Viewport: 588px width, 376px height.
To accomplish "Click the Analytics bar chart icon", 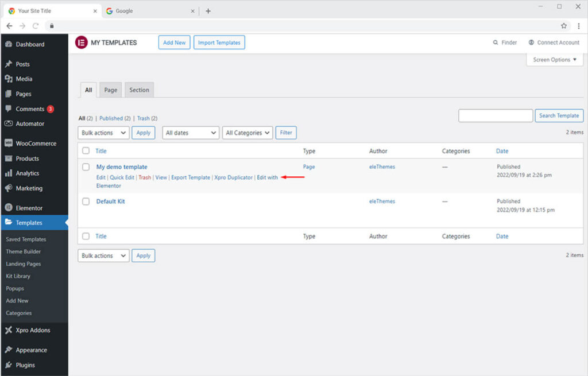I will [x=9, y=173].
